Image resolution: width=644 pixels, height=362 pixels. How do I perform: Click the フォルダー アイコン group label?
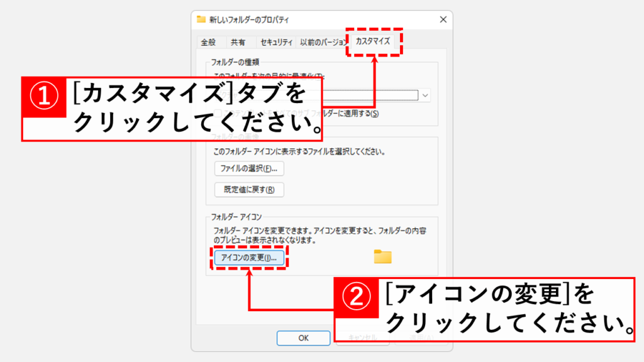[236, 217]
